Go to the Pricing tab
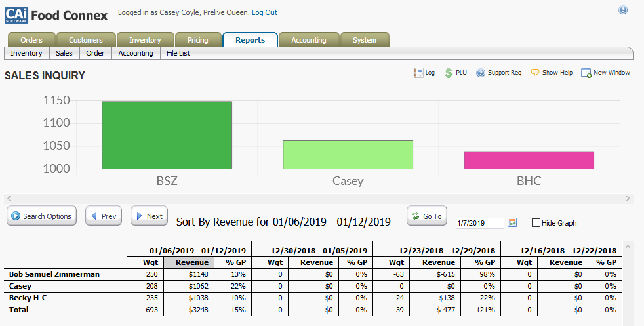The height and width of the screenshot is (326, 644). tap(198, 40)
